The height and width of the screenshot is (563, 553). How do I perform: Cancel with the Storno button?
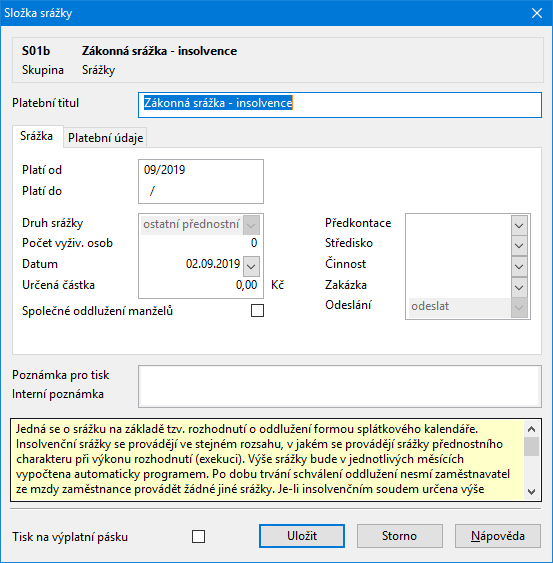coord(399,536)
